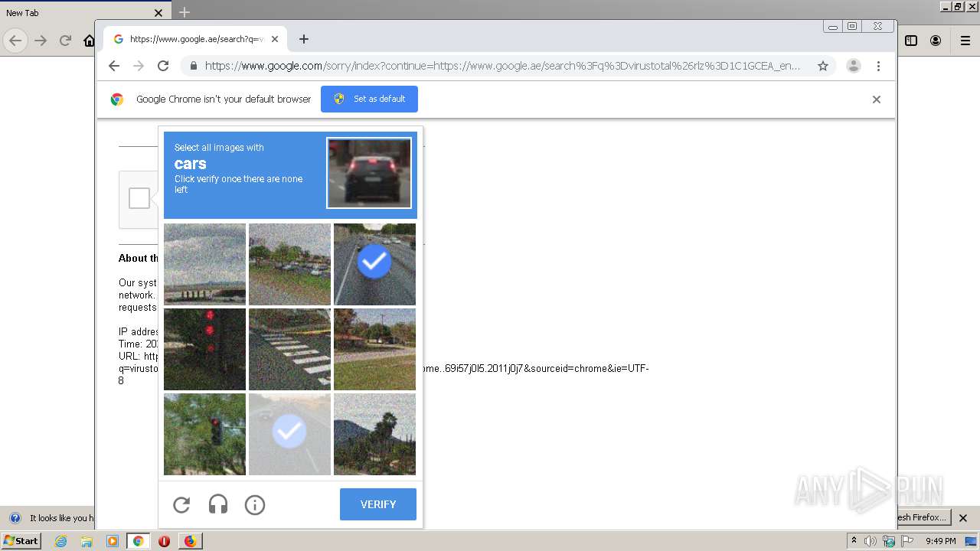980x551 pixels.
Task: Switch to the google.ae search tab
Action: [x=197, y=39]
